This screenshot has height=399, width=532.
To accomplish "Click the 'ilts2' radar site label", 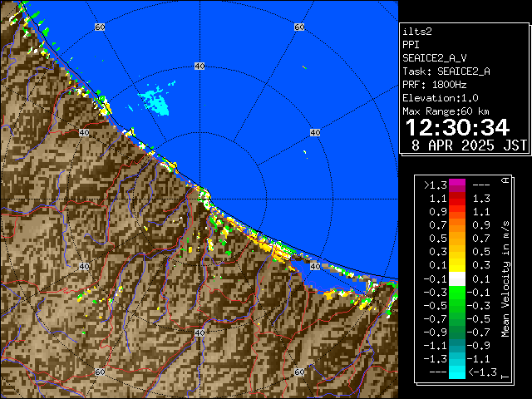I will point(417,32).
